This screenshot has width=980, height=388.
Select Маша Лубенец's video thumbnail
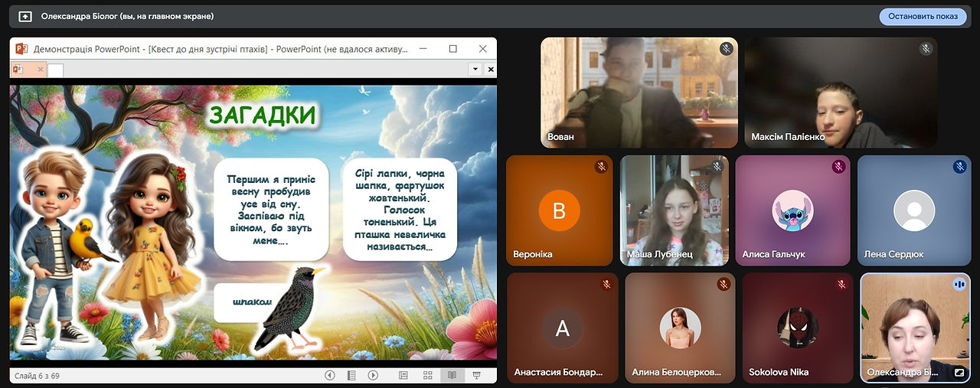675,210
